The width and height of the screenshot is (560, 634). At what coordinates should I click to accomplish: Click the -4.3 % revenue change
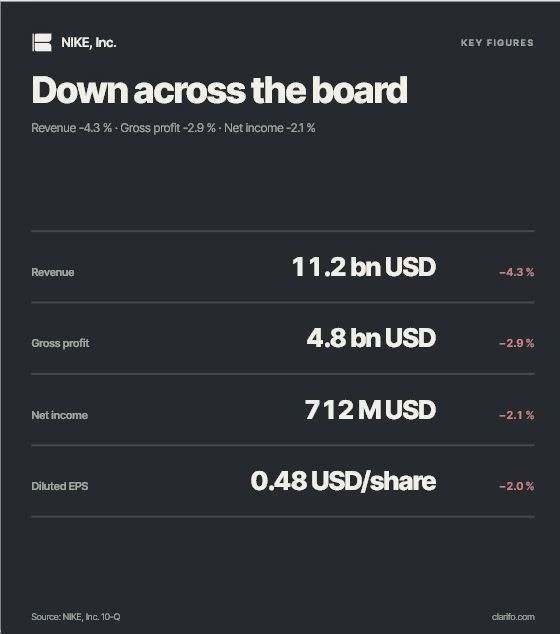517,273
